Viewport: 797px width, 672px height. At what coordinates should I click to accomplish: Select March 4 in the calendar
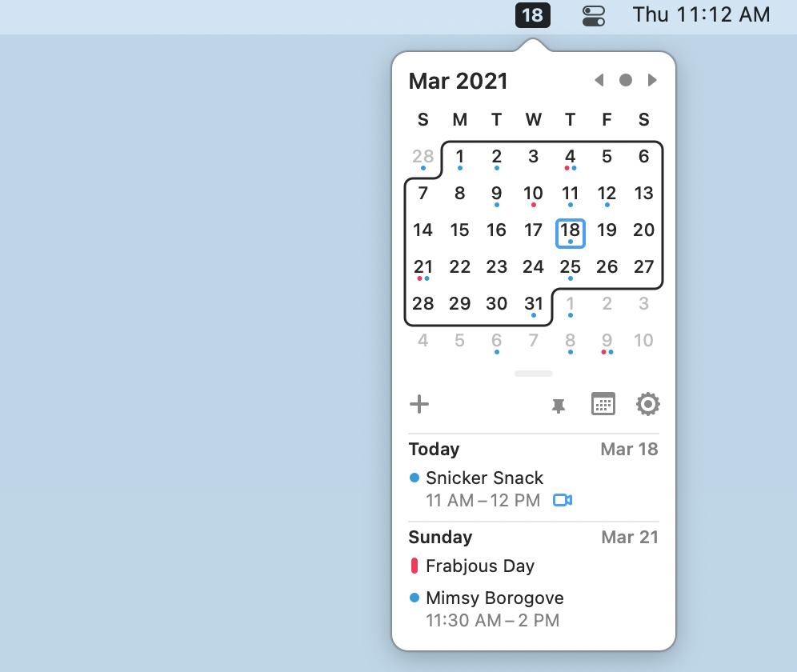[x=571, y=158]
